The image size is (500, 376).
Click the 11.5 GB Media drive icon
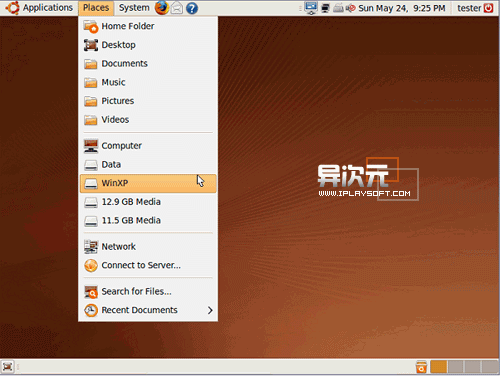[x=91, y=221]
